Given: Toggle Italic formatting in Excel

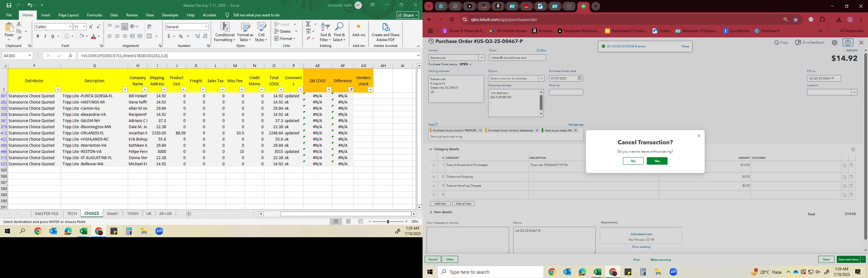Looking at the screenshot, I should [45, 36].
